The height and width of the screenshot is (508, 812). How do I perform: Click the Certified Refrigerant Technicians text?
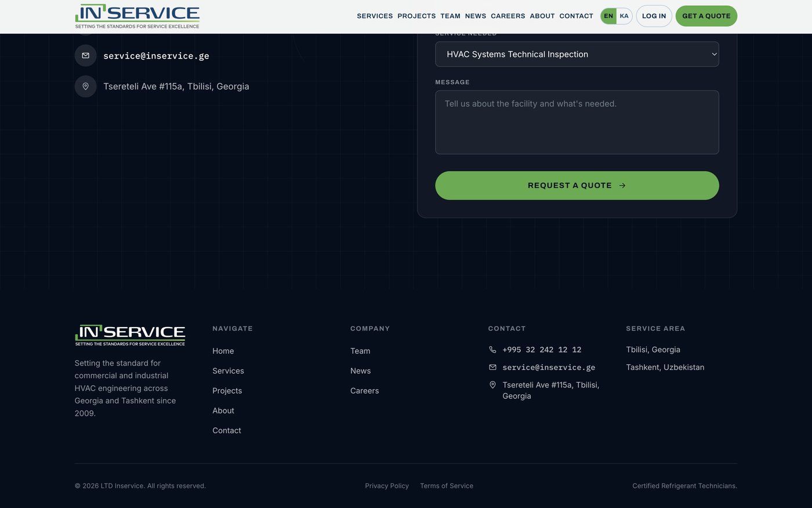pyautogui.click(x=684, y=486)
